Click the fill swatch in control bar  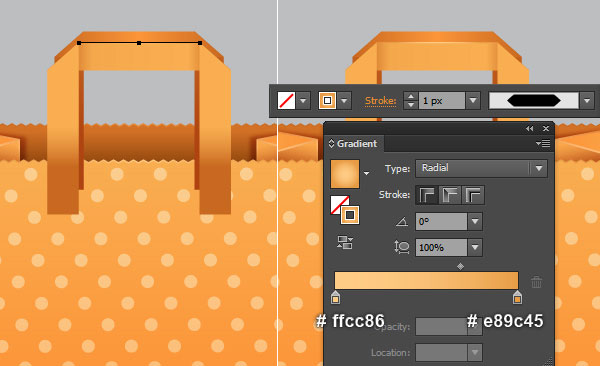(286, 101)
